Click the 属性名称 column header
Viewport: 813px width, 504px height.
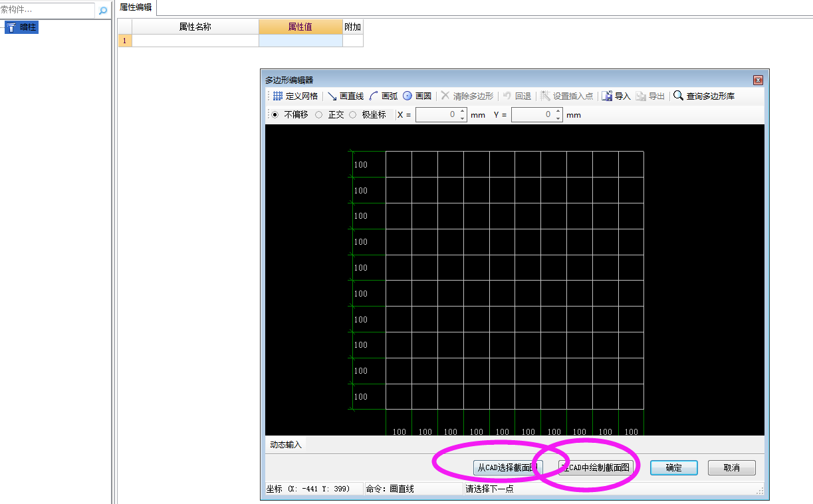click(x=195, y=27)
